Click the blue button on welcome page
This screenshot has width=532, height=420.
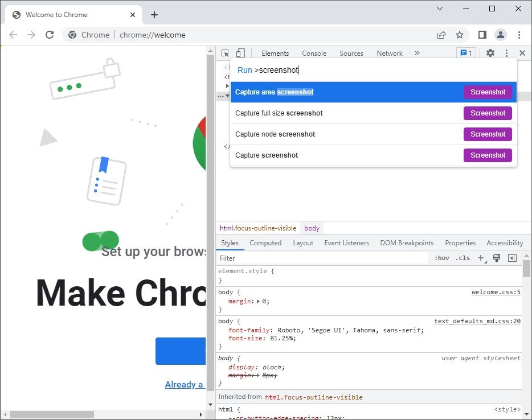pos(181,351)
